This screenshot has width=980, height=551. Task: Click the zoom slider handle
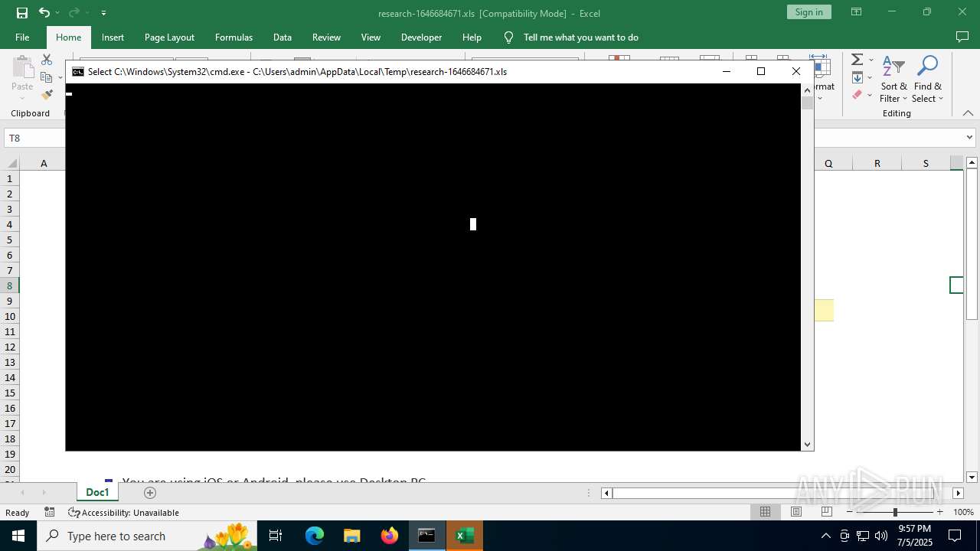pos(895,512)
